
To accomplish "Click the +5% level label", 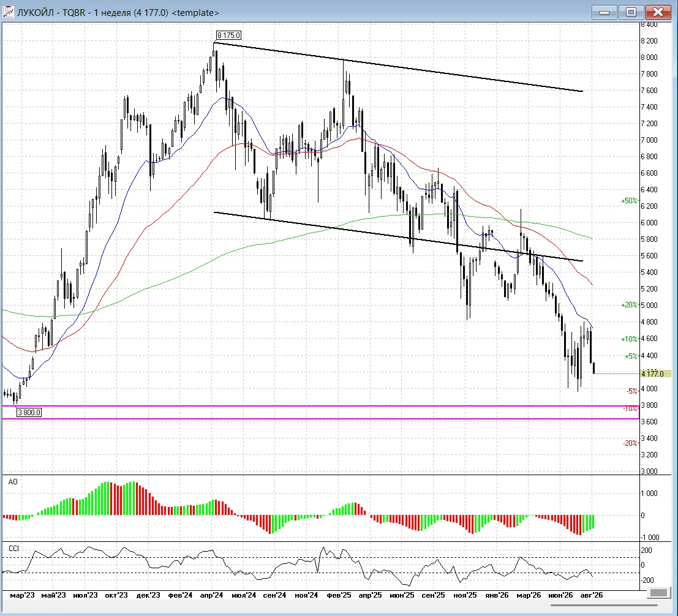I will 631,356.
